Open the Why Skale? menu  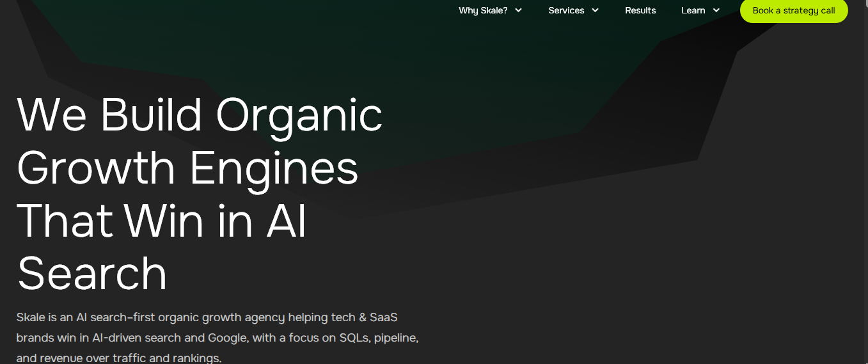click(483, 10)
